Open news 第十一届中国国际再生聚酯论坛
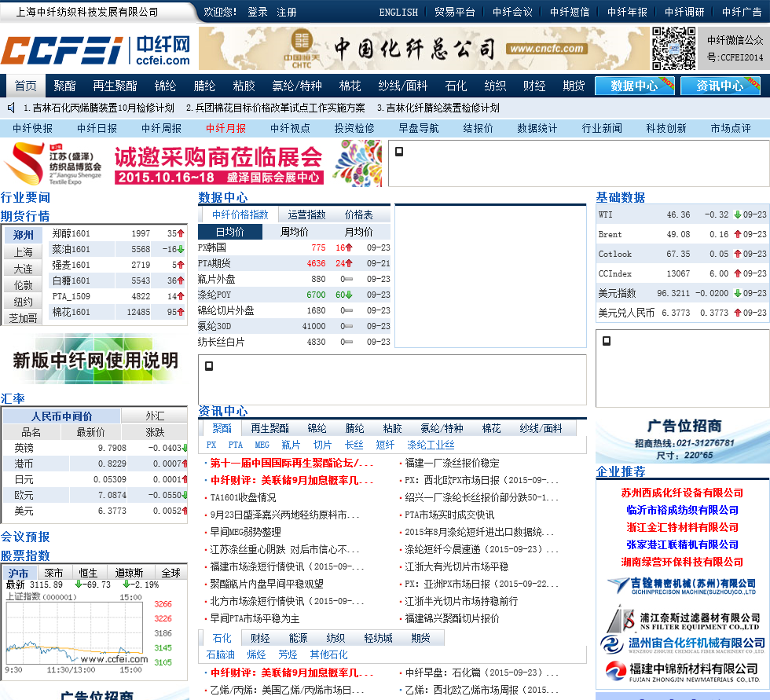 [x=291, y=463]
